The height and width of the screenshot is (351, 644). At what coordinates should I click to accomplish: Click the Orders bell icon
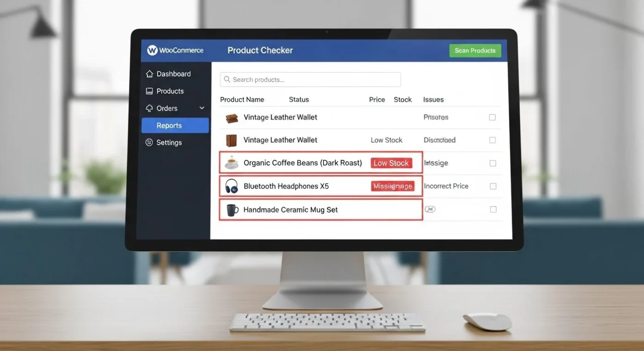click(149, 108)
